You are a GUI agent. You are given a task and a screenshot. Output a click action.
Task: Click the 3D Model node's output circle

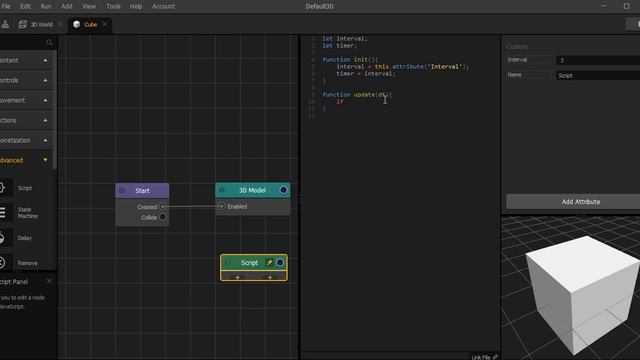[x=283, y=190]
